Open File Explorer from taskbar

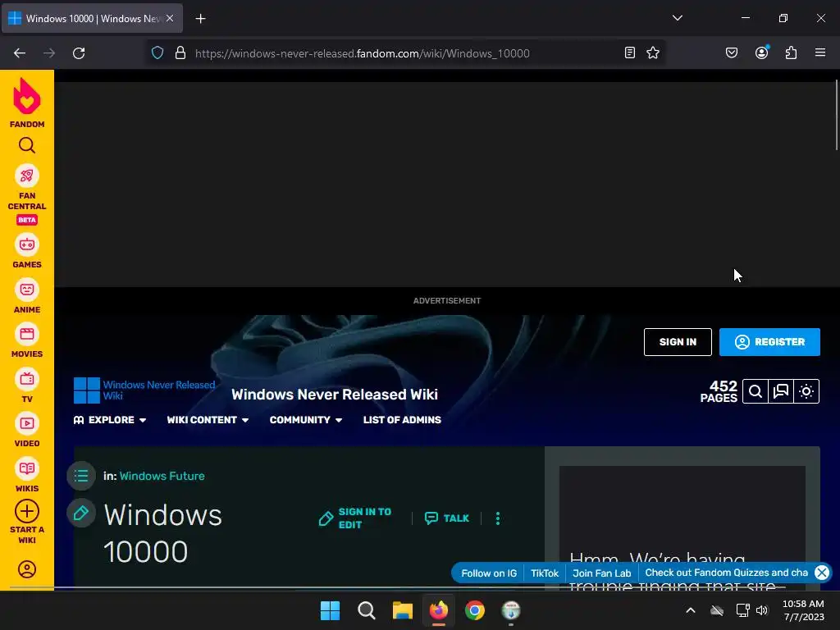(x=402, y=610)
